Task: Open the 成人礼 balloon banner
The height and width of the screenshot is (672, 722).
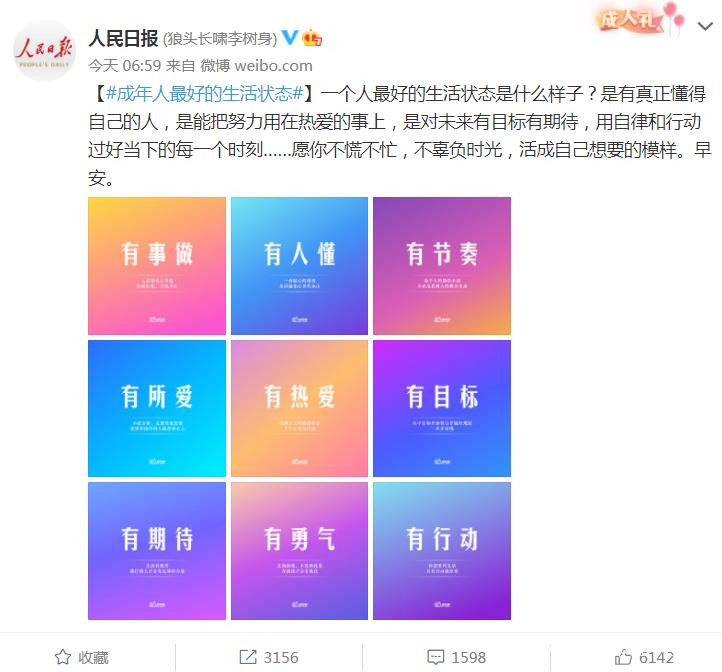Action: click(641, 18)
